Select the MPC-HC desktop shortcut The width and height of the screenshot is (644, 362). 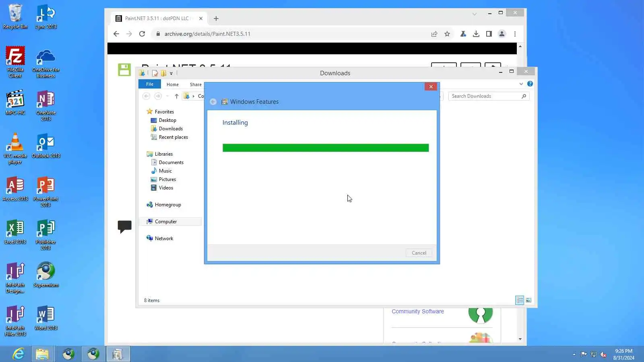click(x=15, y=103)
